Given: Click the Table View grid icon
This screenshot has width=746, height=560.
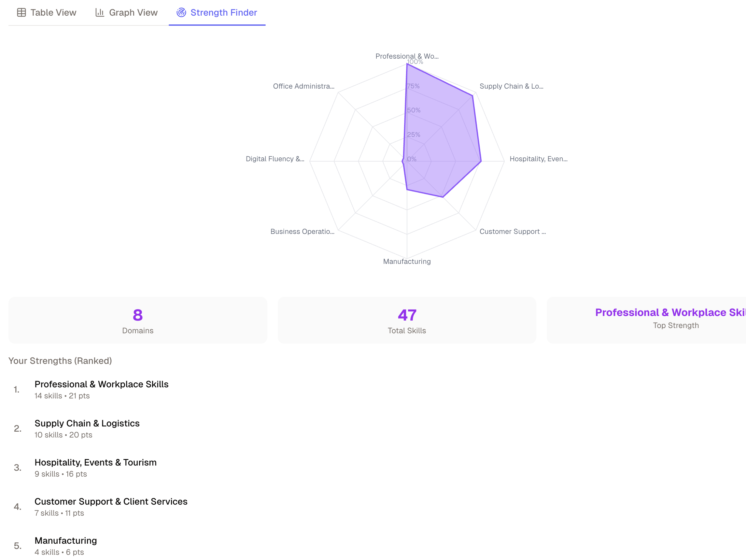Looking at the screenshot, I should 21,12.
